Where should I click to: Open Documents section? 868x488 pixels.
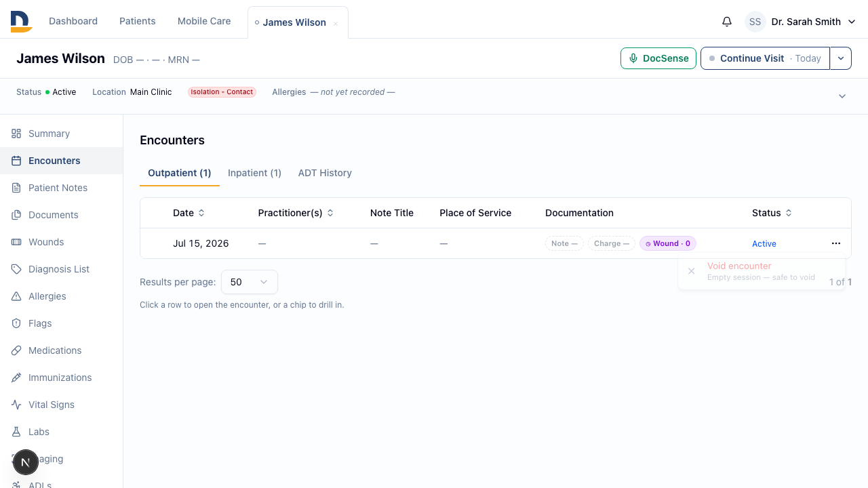(61, 215)
